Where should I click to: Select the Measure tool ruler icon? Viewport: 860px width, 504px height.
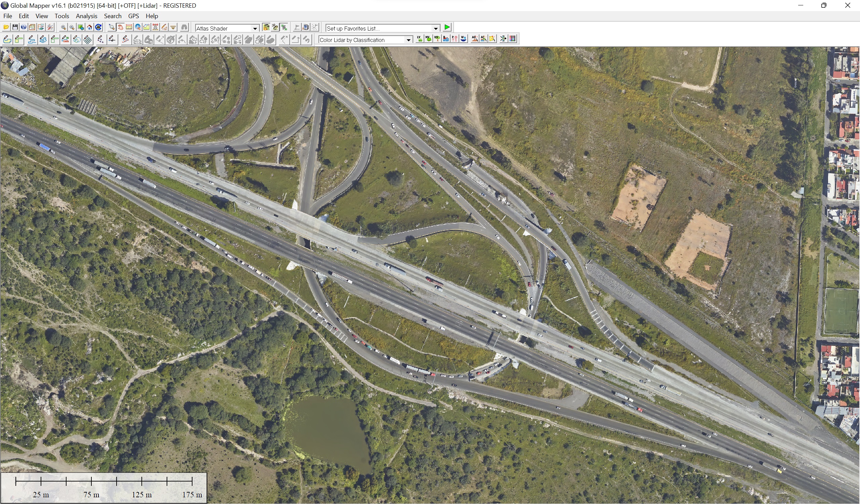tap(129, 27)
